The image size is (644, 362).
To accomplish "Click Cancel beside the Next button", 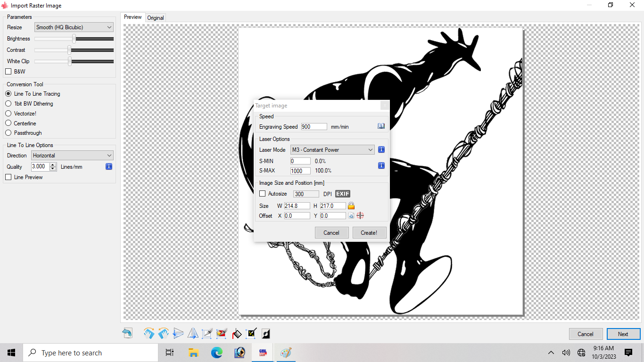I will 586,334.
